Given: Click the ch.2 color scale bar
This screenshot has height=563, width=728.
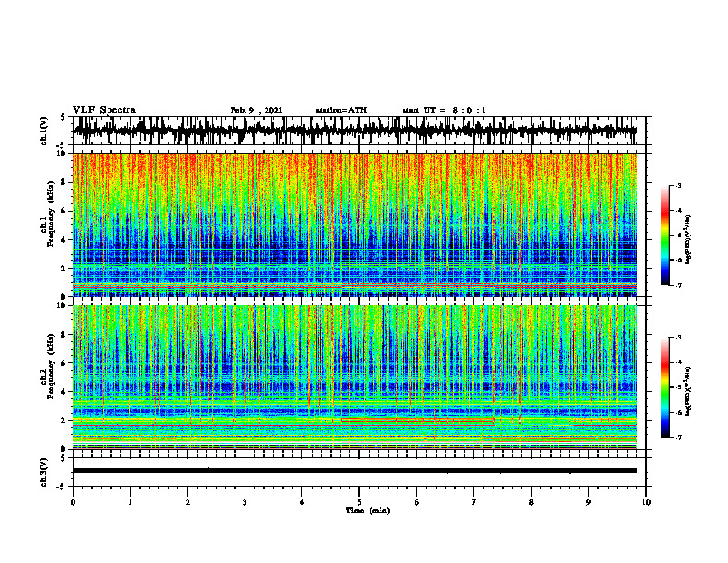Looking at the screenshot, I should tap(665, 387).
